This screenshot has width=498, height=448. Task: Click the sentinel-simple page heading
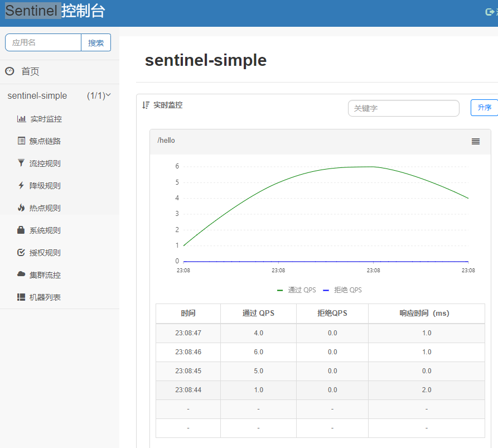point(205,60)
